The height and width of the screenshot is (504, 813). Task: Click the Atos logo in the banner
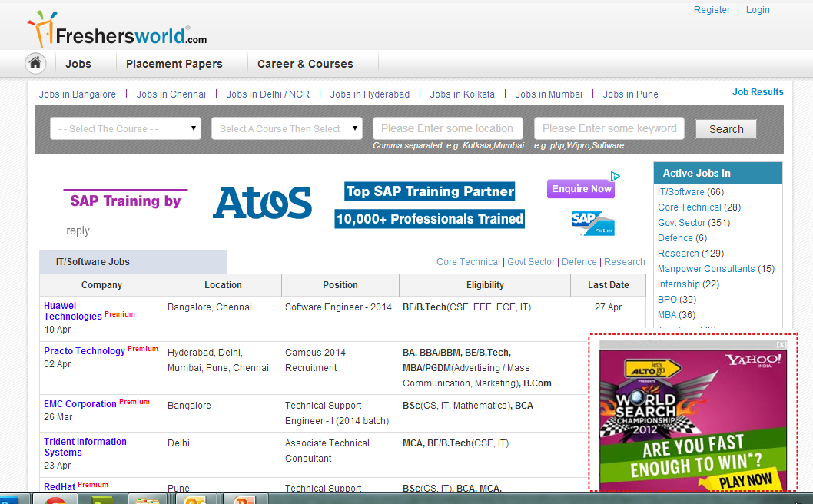[x=262, y=203]
